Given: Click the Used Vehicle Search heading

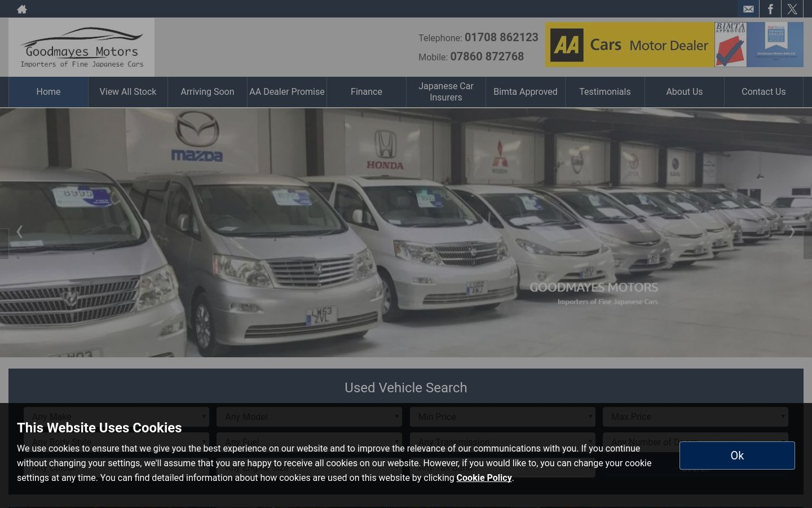Looking at the screenshot, I should tap(406, 388).
